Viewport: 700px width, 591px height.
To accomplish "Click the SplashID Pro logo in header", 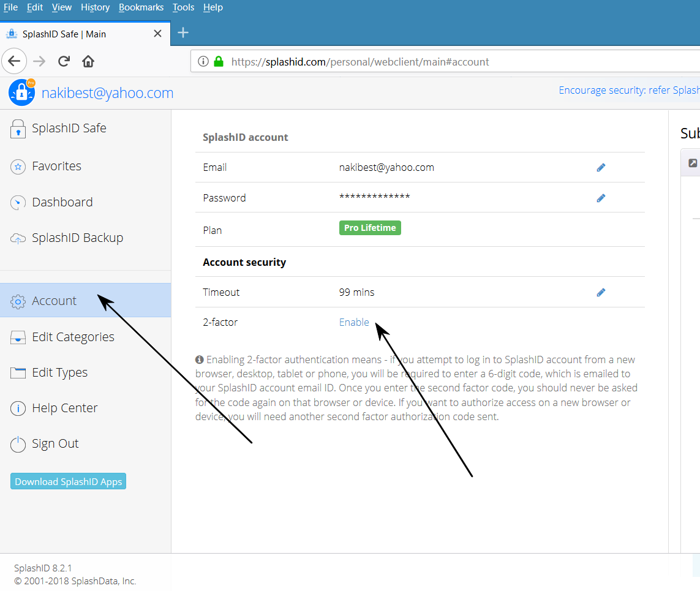I will [x=22, y=92].
